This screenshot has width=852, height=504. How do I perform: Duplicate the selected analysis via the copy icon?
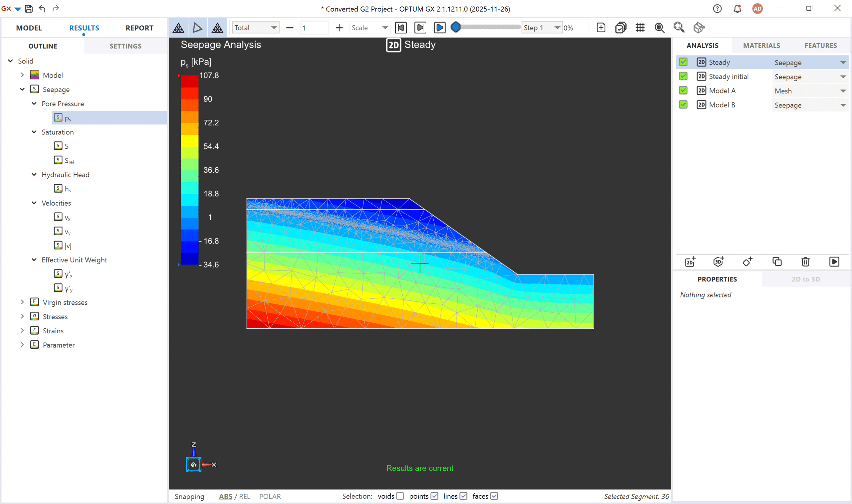point(777,262)
